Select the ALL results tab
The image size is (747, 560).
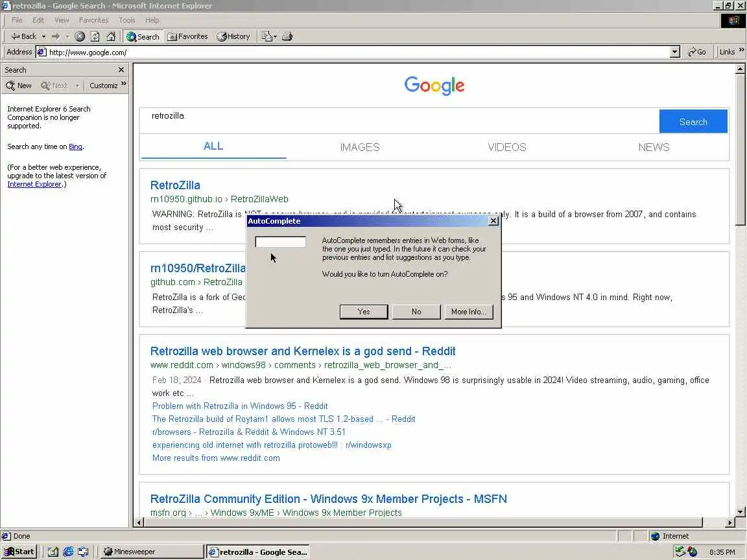213,146
